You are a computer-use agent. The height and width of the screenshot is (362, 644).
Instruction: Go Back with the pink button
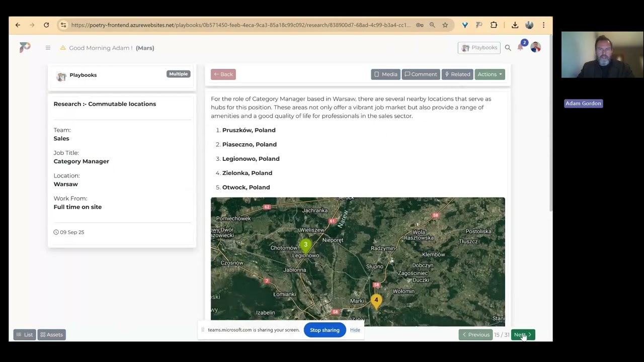coord(223,74)
